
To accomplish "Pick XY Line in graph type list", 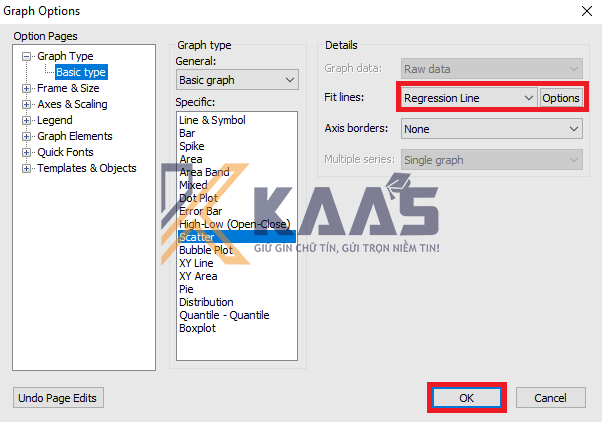I will pyautogui.click(x=196, y=263).
